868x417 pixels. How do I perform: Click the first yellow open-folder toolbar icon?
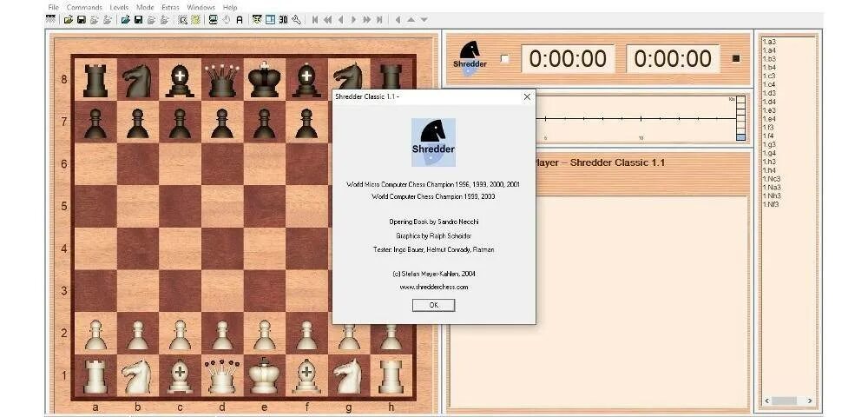[x=68, y=20]
